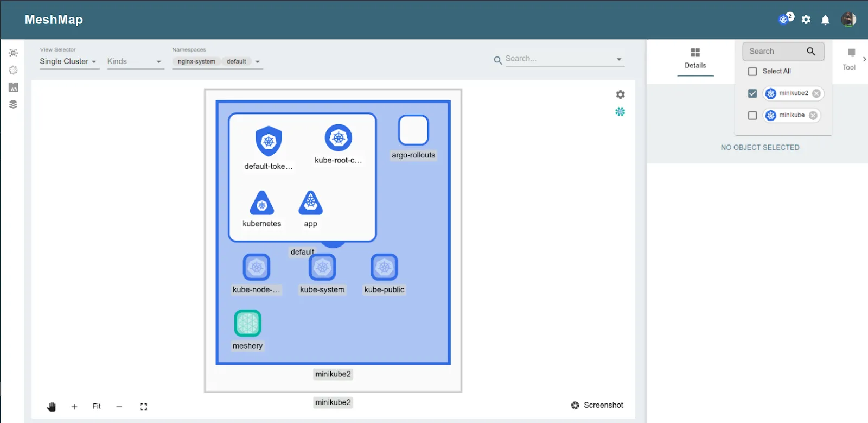
Task: Open the WASM filters sidebar icon
Action: [x=14, y=87]
